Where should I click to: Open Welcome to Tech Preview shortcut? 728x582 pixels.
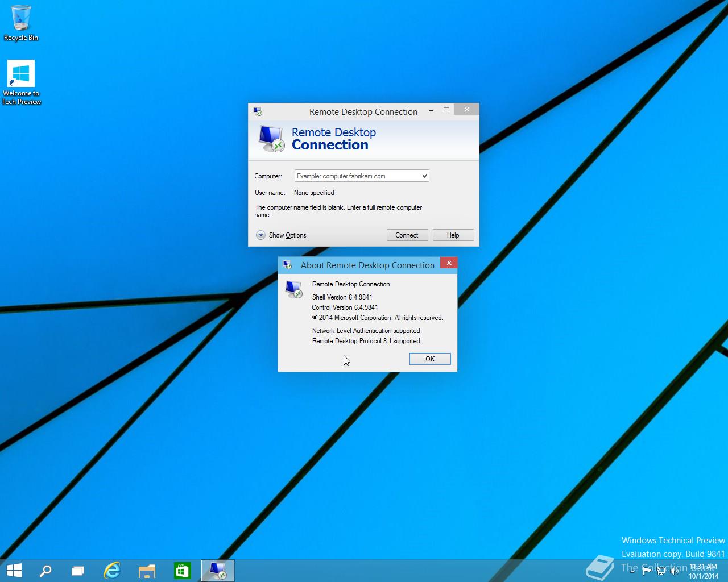21,83
